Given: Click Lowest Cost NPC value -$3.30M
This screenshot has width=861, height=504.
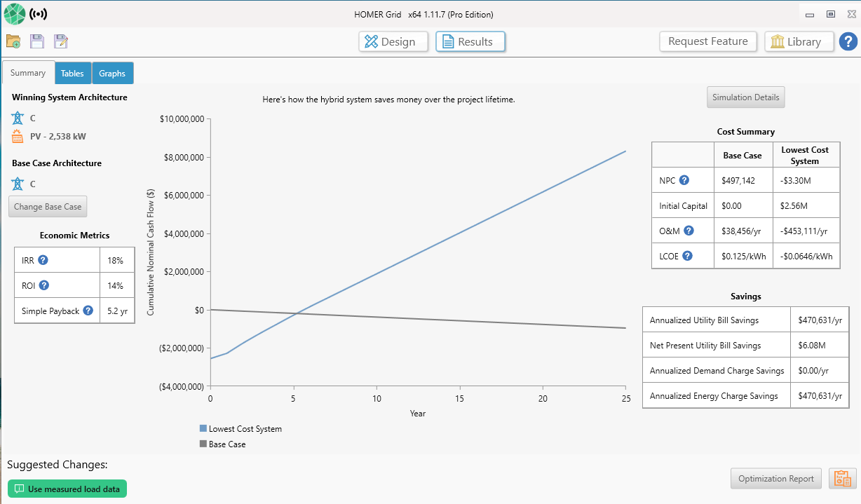Looking at the screenshot, I should pos(795,180).
